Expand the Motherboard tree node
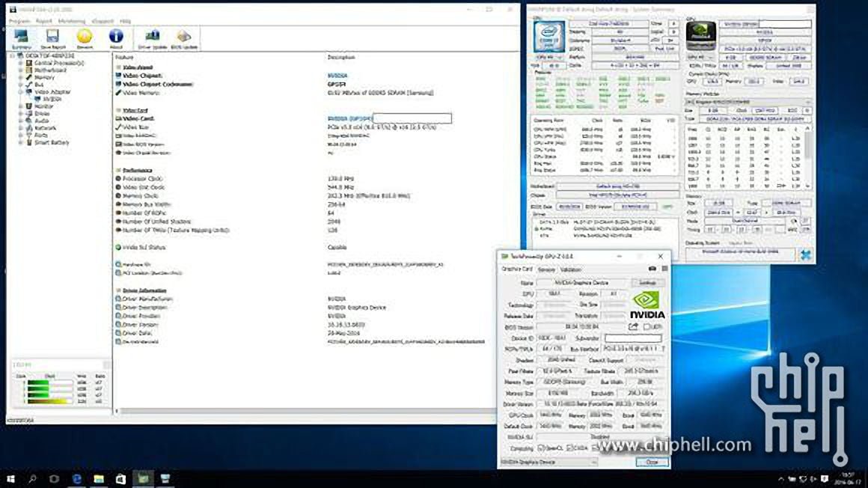Image resolution: width=868 pixels, height=488 pixels. pos(20,70)
